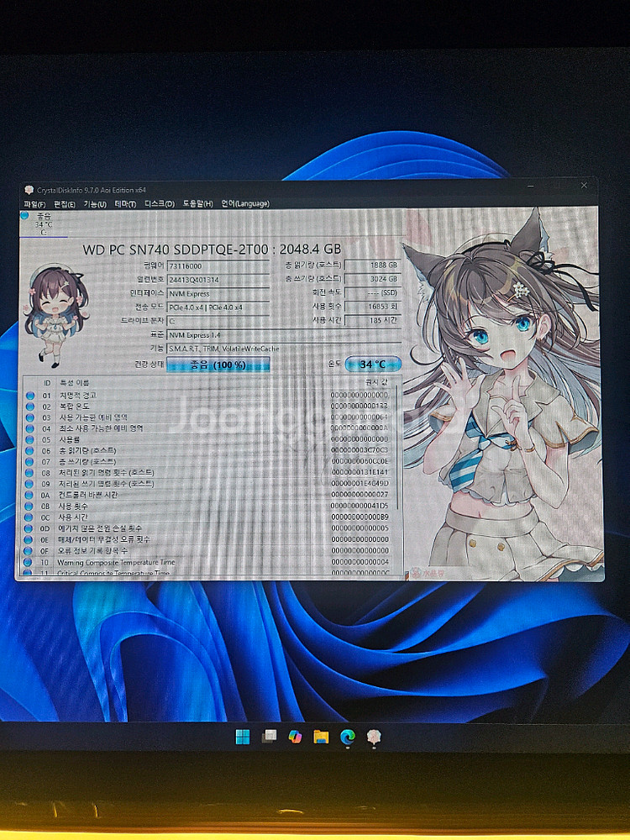This screenshot has width=630, height=840.
Task: Open the 디스크(D) menu
Action: [x=160, y=204]
